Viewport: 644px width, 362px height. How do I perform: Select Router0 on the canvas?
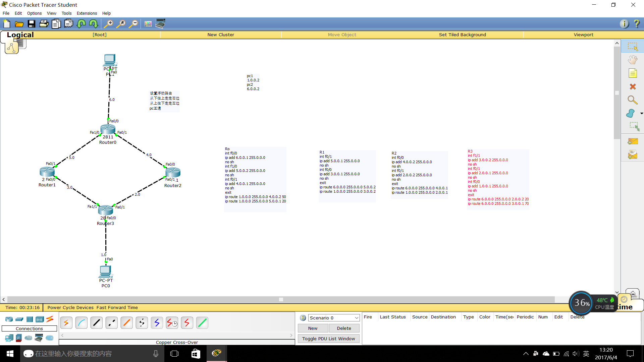(x=108, y=129)
